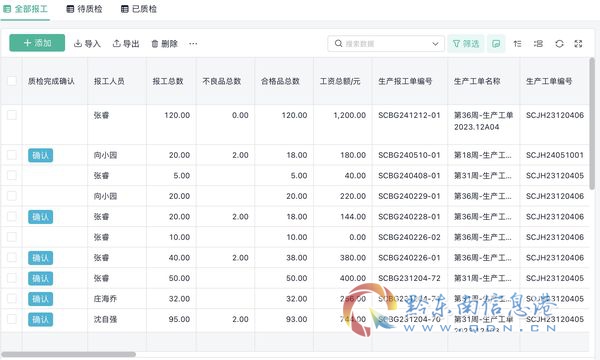Click 确认 in row SCBG240510-01

coord(41,155)
